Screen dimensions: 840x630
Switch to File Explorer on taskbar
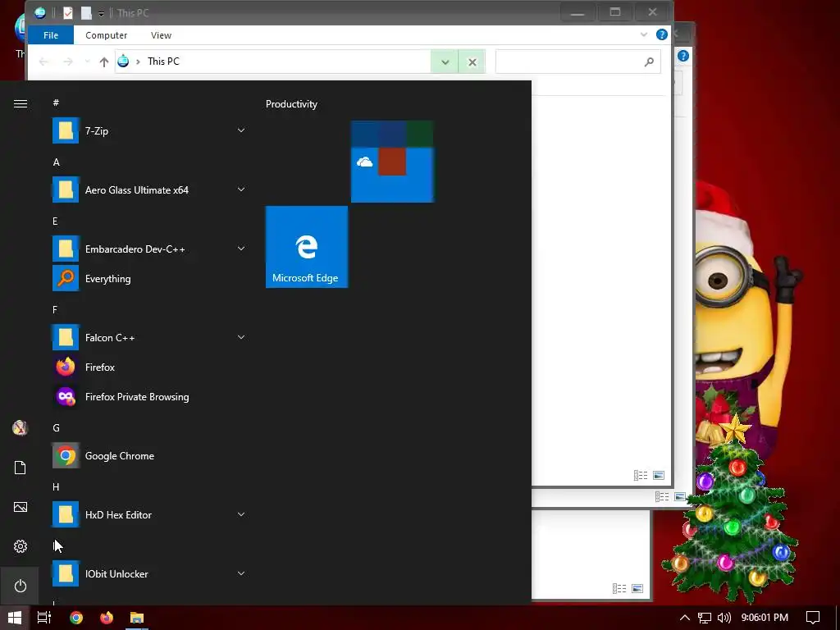[x=137, y=618]
